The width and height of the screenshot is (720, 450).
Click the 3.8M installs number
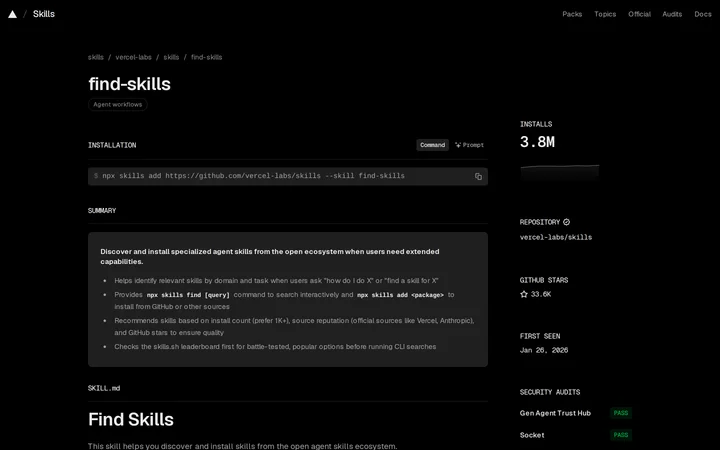pyautogui.click(x=537, y=142)
